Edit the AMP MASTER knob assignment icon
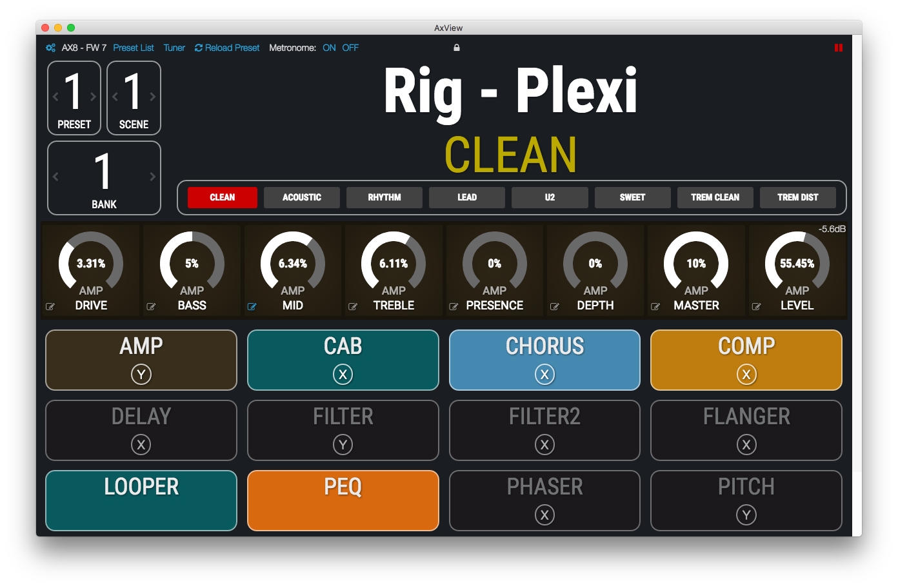Screen dimensions: 898x588 (x=655, y=307)
